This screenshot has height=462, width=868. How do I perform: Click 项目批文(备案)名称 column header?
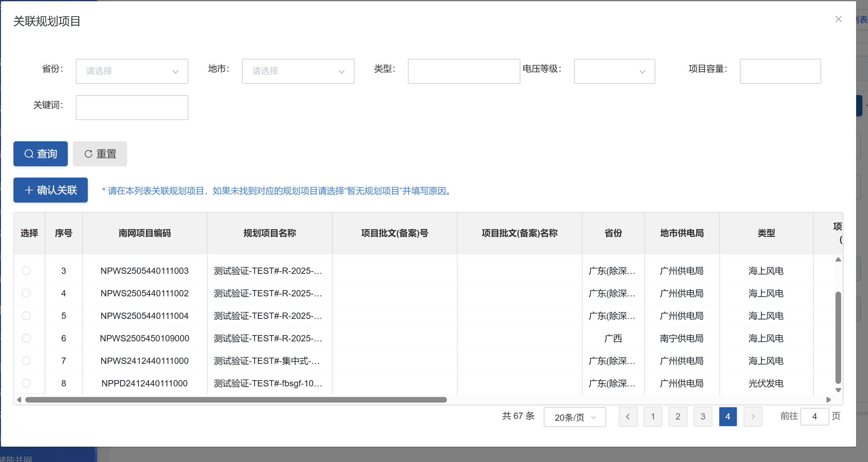point(520,233)
